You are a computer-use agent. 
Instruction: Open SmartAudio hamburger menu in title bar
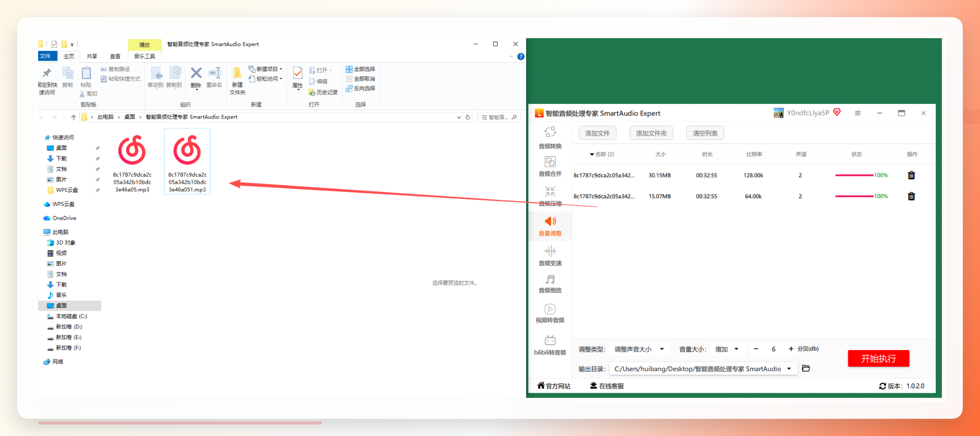tap(857, 114)
